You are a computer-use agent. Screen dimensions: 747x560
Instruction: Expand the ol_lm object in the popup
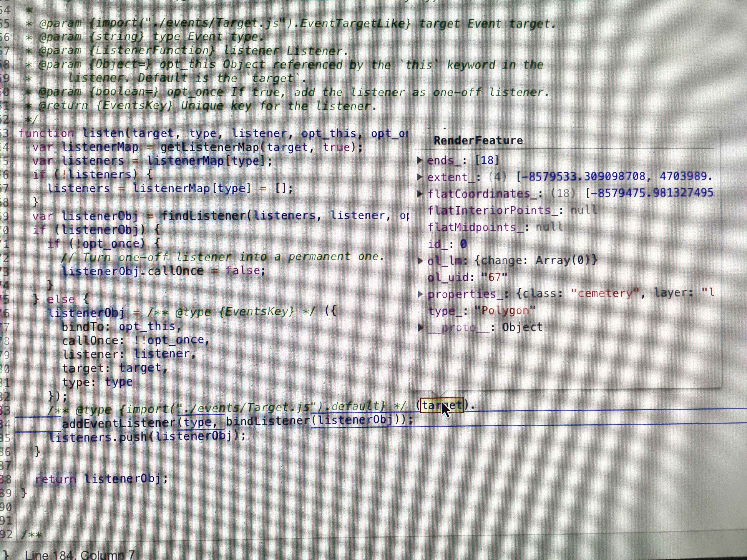(420, 260)
